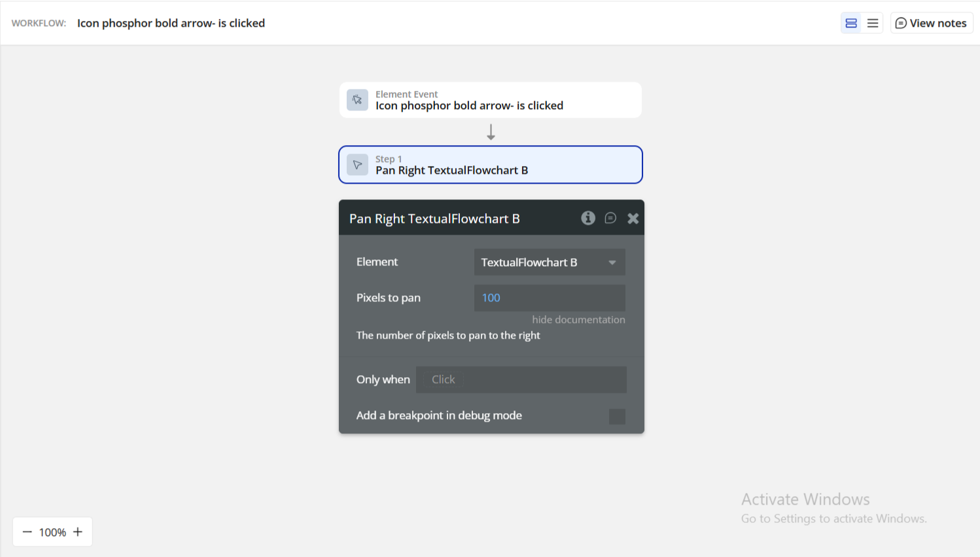
Task: Switch to the card layout view icon
Action: 850,23
